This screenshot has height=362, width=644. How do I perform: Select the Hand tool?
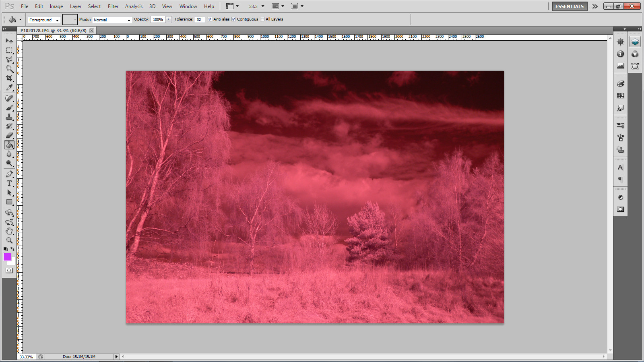9,231
